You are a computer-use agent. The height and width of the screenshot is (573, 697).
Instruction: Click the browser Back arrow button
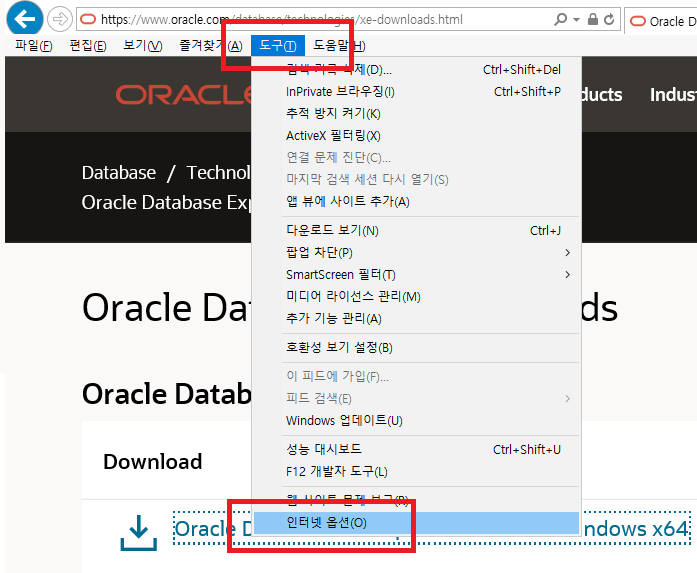[24, 19]
